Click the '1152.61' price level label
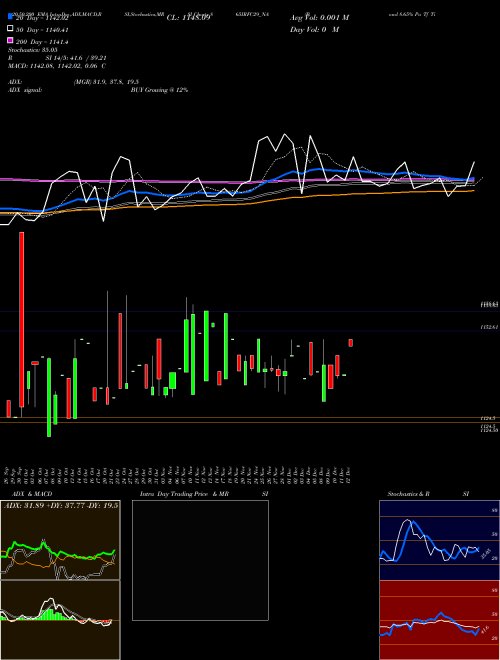Viewport: 500px width, 660px height. [x=489, y=327]
